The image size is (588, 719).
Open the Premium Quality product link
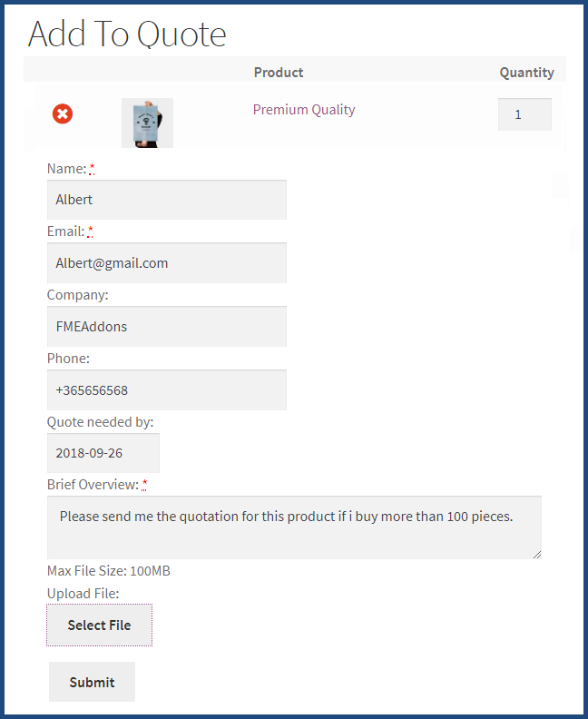click(304, 110)
